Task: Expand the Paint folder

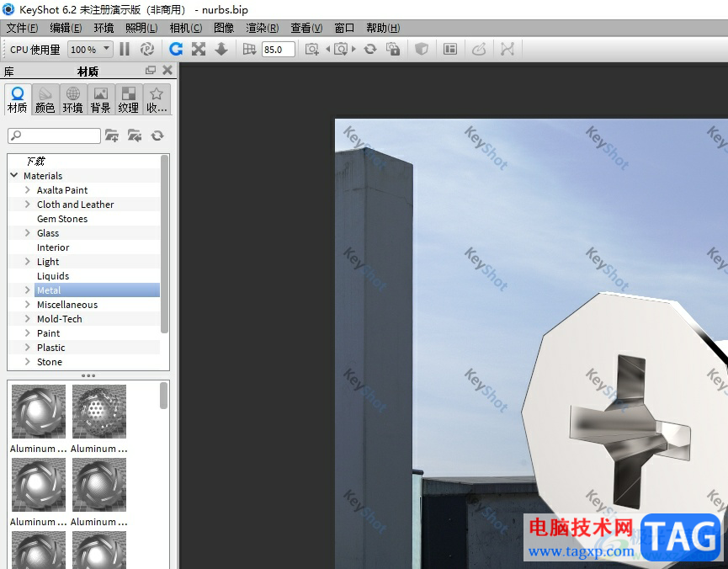Action: coord(28,333)
